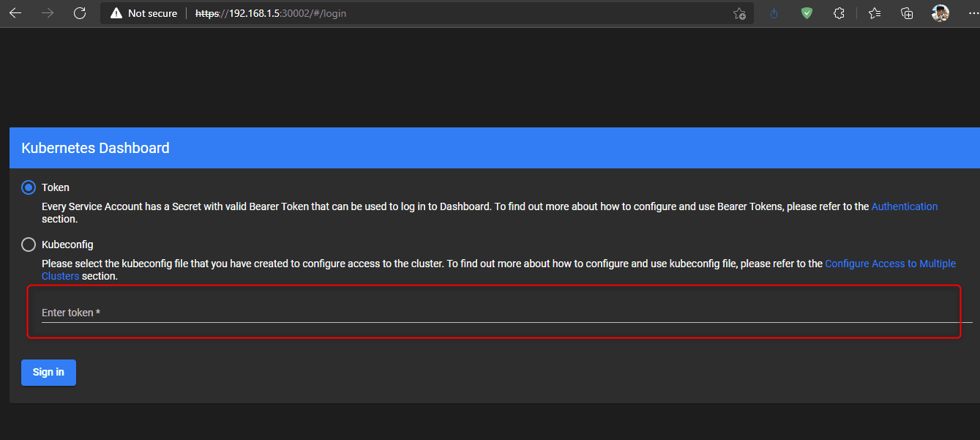Viewport: 980px width, 440px height.
Task: Select the Token radio button
Action: (x=29, y=187)
